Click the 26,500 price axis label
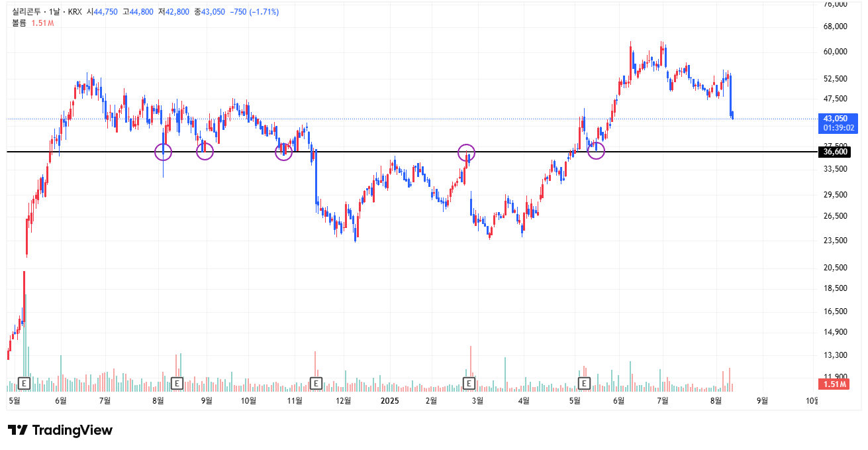The image size is (868, 450). pos(836,216)
